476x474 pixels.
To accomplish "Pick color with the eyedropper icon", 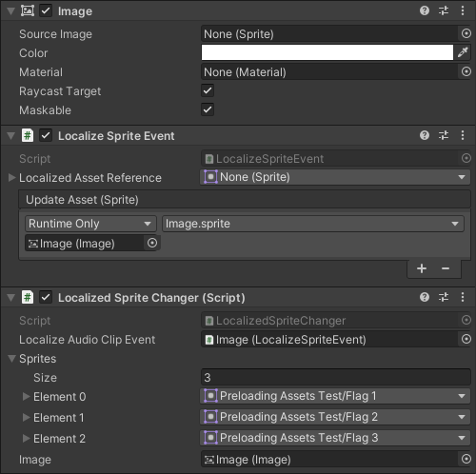I will click(x=463, y=52).
